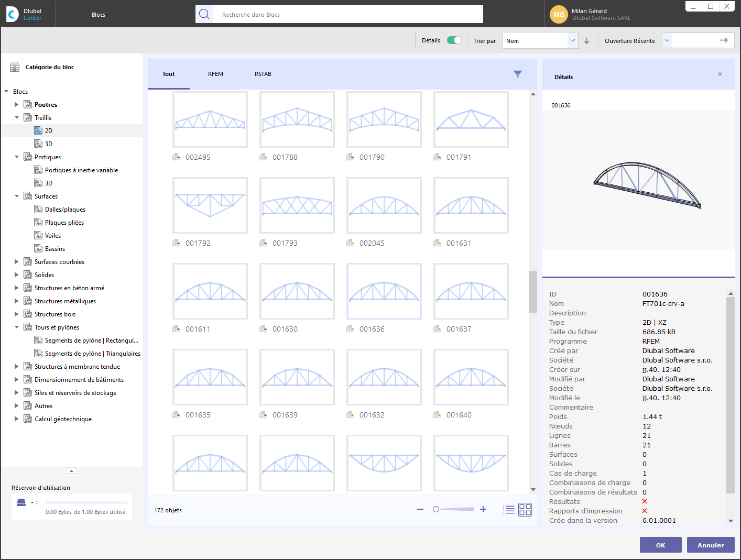Select block thumbnail 002045
This screenshot has width=741, height=560.
tap(384, 205)
